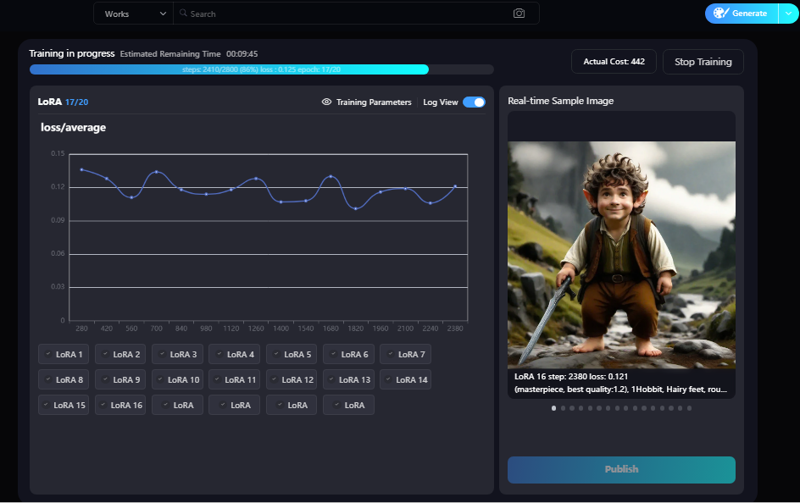Click the prompt text starting '(masterpiece, best quality:1.2)'
Screen dimensions: 800x503
point(620,389)
